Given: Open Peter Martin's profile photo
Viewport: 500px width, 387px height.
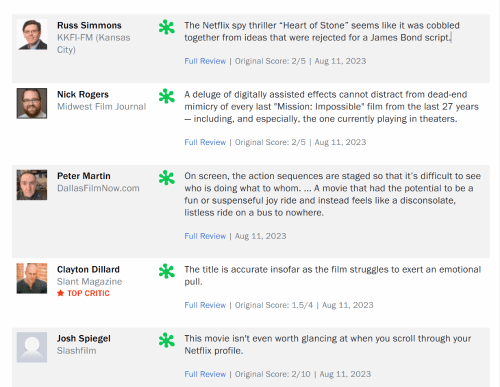Looking at the screenshot, I should click(x=32, y=185).
